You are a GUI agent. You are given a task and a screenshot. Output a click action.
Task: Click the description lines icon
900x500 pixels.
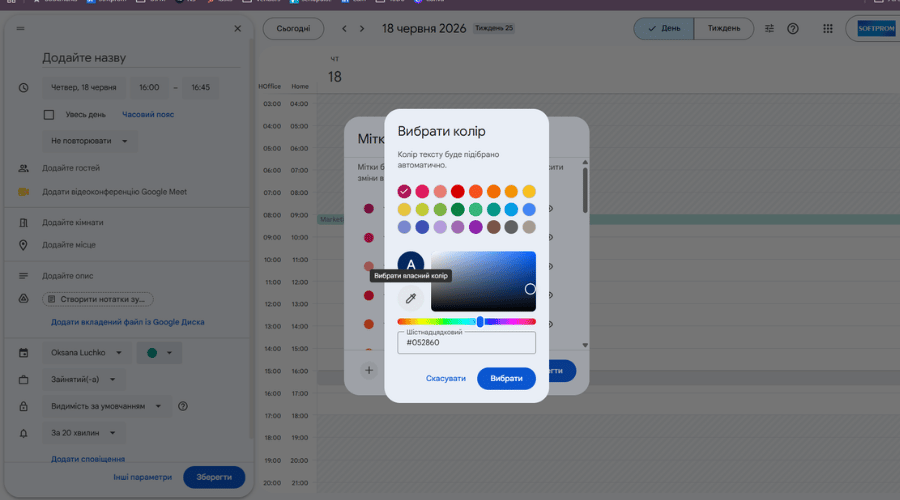pos(24,276)
